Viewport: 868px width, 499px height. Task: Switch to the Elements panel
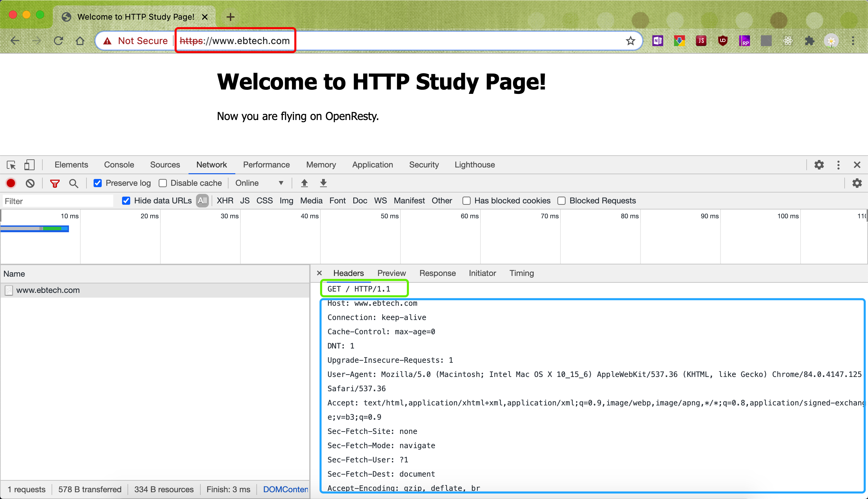71,165
